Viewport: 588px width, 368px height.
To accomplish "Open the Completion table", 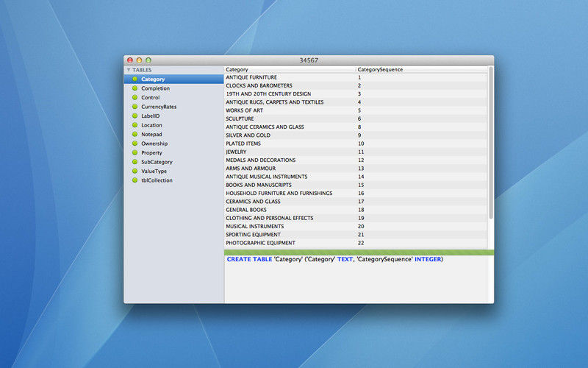I will pos(174,88).
